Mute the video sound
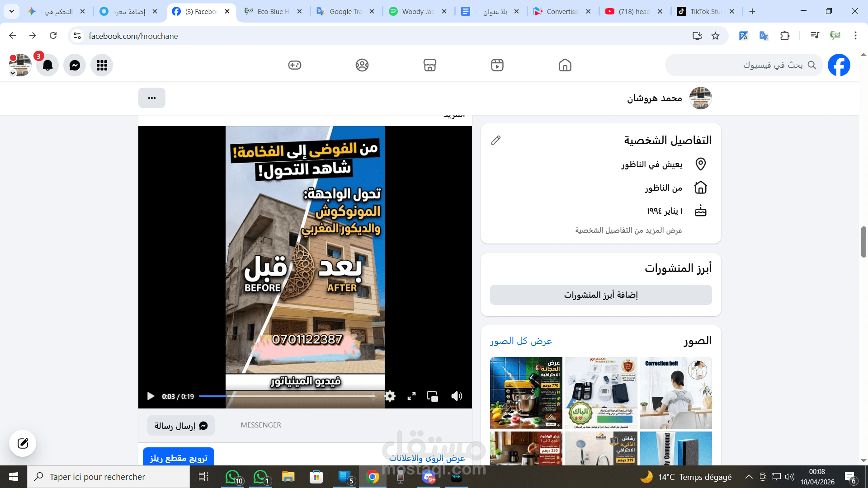868x488 pixels. [456, 396]
